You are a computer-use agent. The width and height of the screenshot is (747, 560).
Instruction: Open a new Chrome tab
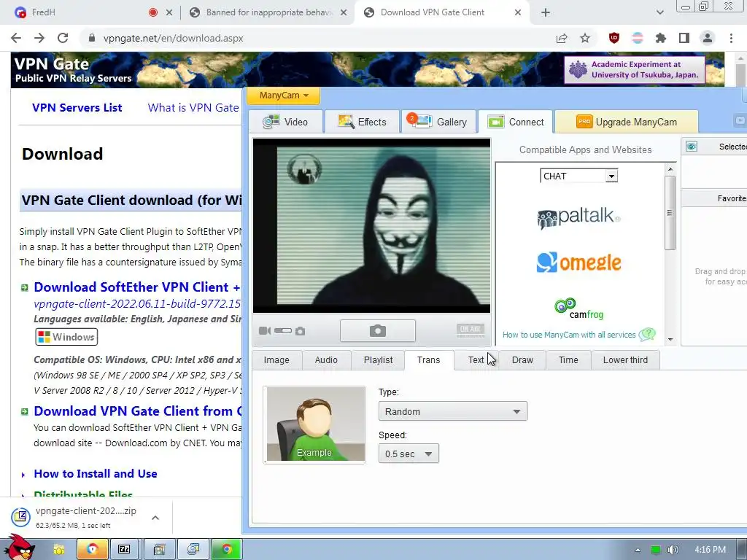[x=546, y=12]
